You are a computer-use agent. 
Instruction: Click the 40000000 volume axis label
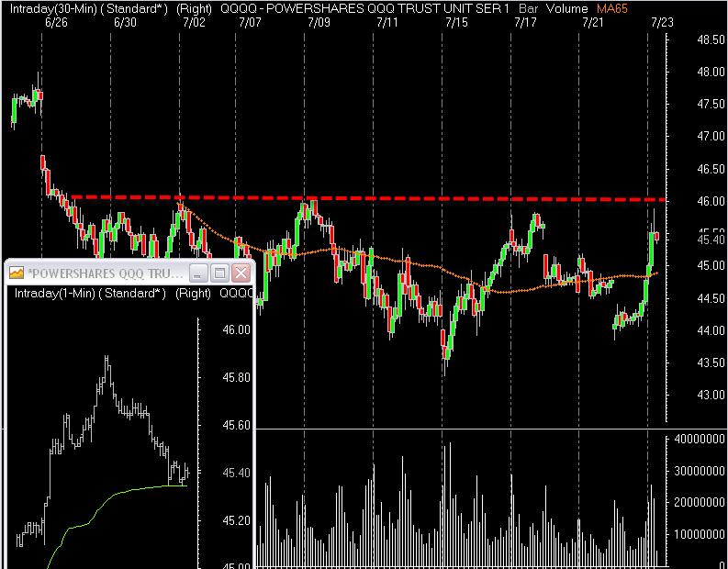pos(699,439)
